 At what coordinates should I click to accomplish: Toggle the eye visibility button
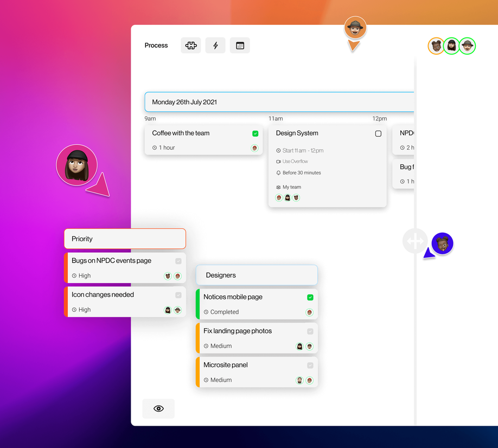tap(158, 408)
